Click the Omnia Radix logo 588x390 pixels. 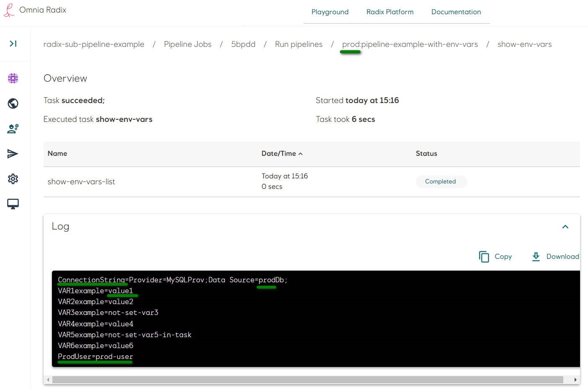[x=35, y=10]
